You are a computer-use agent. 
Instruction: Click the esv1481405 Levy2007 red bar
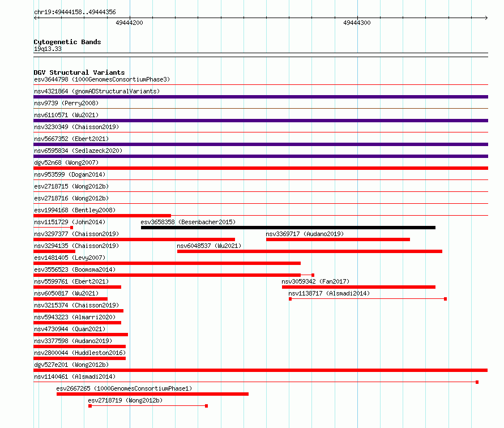[167, 263]
